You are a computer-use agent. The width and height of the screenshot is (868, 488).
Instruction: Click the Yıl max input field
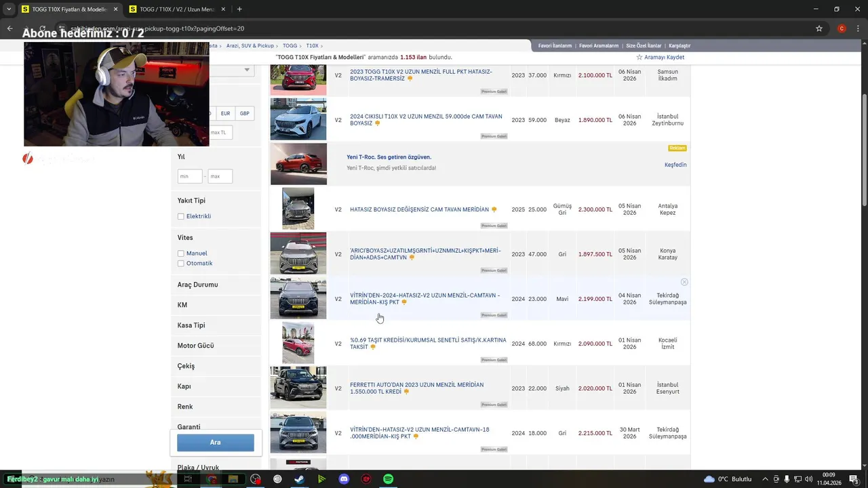coord(220,176)
